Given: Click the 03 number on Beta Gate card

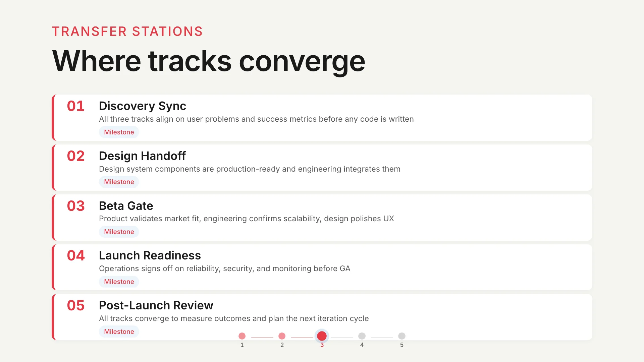Looking at the screenshot, I should tap(75, 206).
